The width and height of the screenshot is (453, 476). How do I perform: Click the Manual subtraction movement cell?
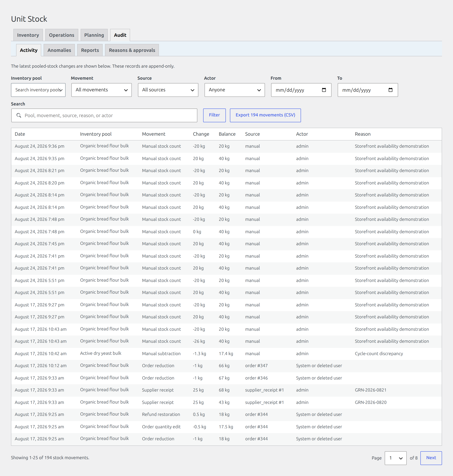coord(161,354)
